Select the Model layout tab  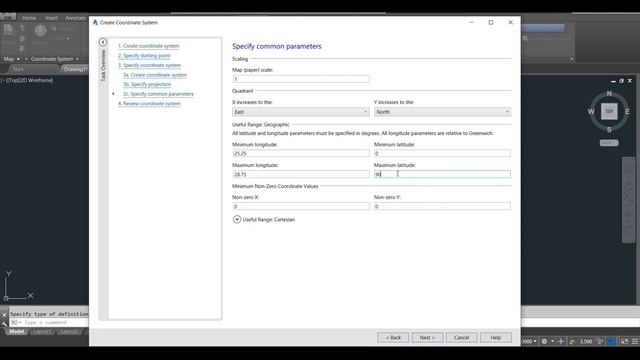click(x=17, y=331)
